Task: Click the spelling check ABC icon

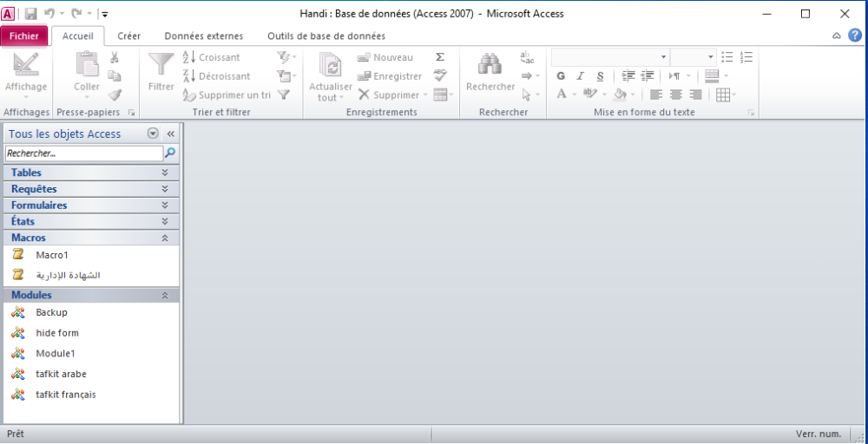Action: tap(440, 75)
